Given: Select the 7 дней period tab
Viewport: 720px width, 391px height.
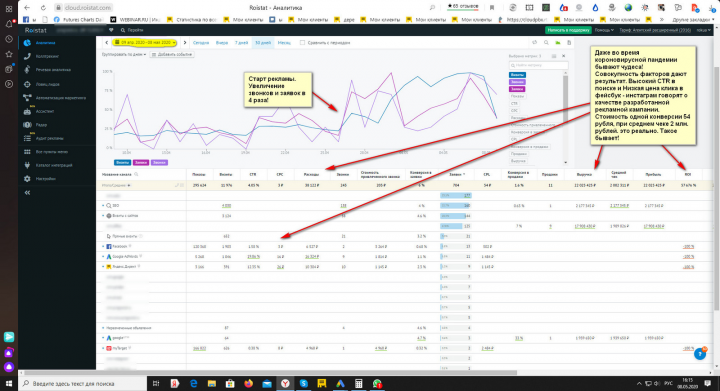Looking at the screenshot, I should 242,43.
